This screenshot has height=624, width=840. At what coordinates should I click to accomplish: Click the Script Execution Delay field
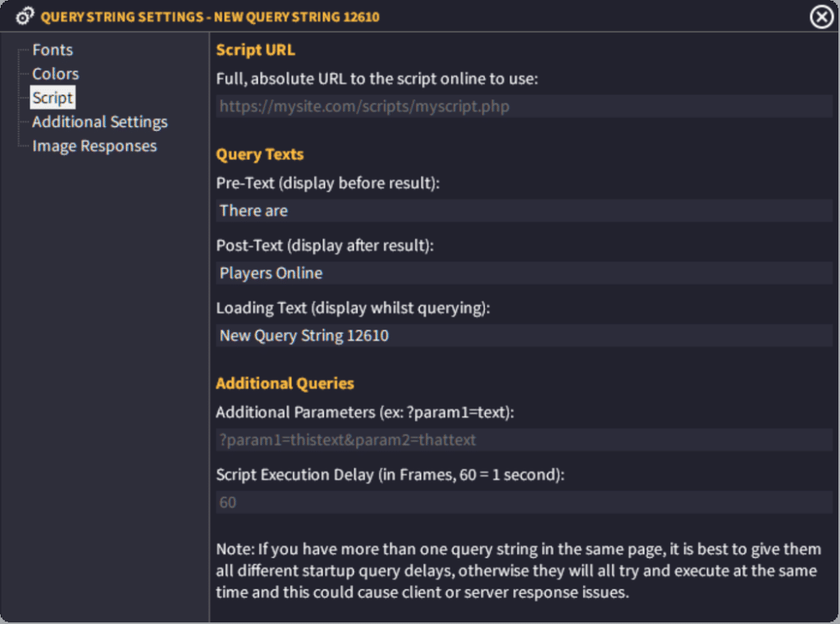[x=524, y=503]
